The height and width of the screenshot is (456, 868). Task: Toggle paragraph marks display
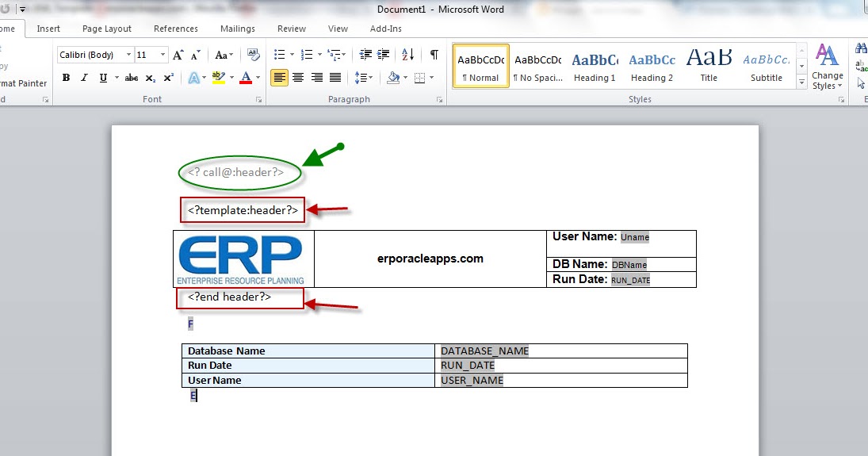pyautogui.click(x=434, y=55)
